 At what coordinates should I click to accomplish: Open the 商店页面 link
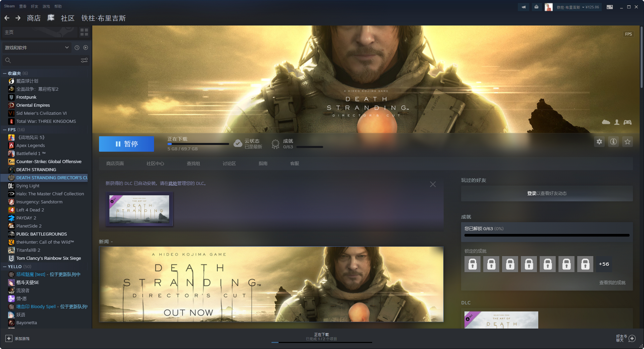tap(115, 163)
